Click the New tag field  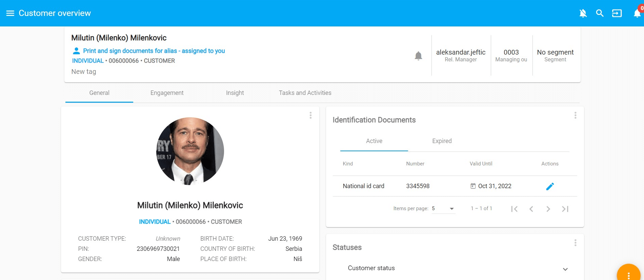(x=84, y=72)
